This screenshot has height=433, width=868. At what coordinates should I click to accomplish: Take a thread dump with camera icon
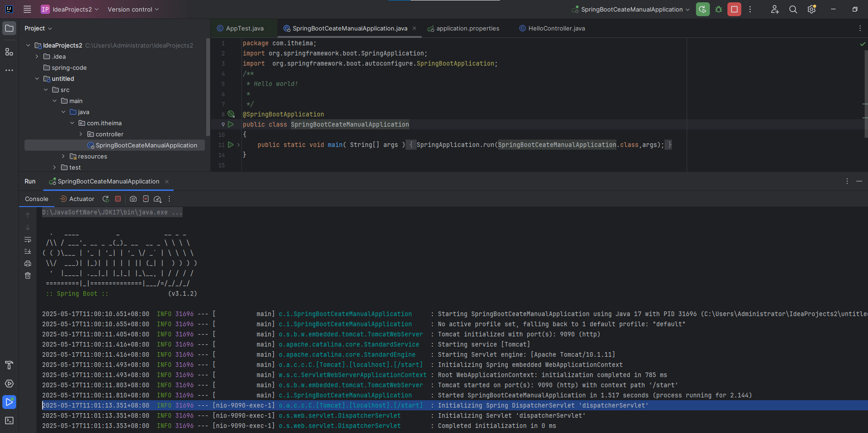[133, 199]
